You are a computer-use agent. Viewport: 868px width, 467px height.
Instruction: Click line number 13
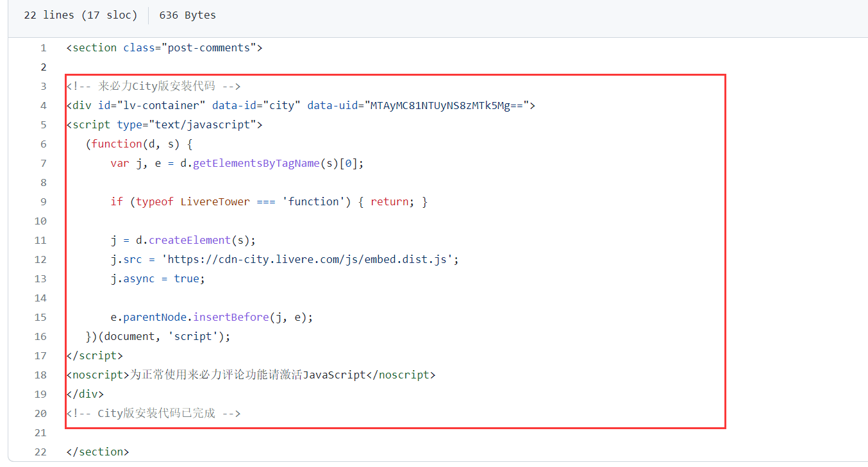(41, 278)
